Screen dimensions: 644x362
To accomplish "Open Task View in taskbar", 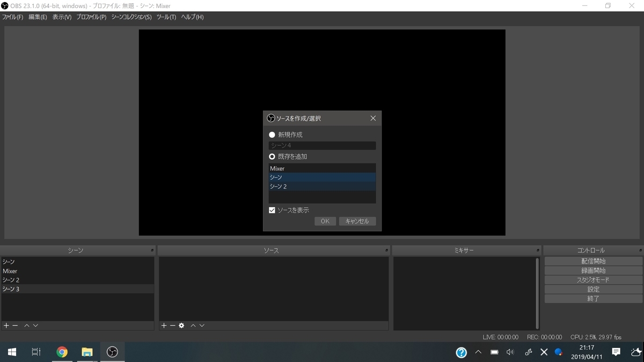I will coord(36,352).
